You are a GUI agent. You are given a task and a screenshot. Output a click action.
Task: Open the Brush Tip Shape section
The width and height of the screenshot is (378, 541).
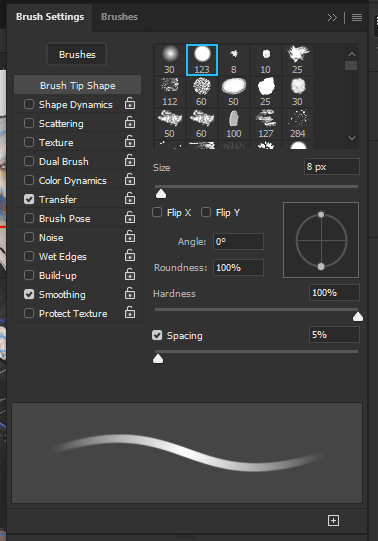(x=78, y=85)
